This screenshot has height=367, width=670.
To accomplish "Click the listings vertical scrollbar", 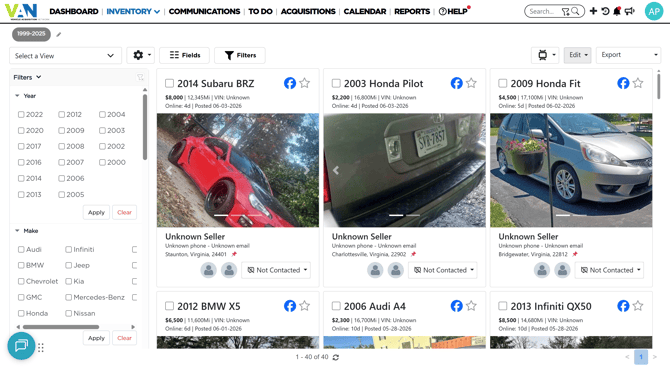I will pos(658,85).
